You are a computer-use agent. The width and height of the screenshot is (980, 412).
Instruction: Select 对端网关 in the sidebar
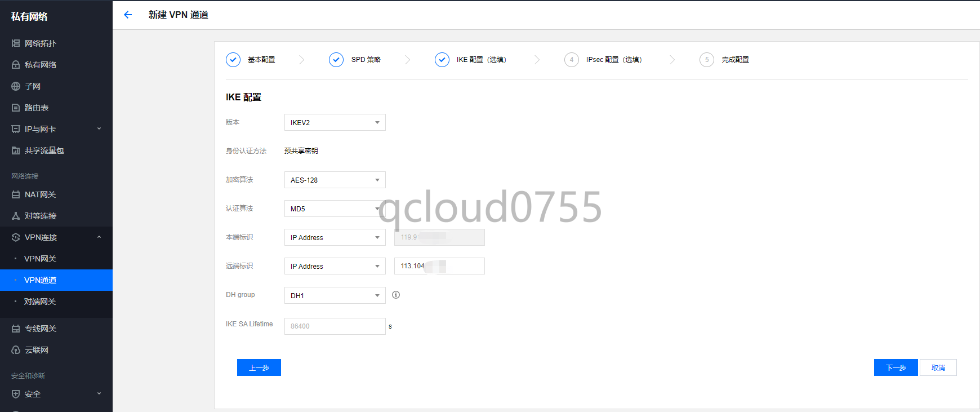tap(40, 302)
